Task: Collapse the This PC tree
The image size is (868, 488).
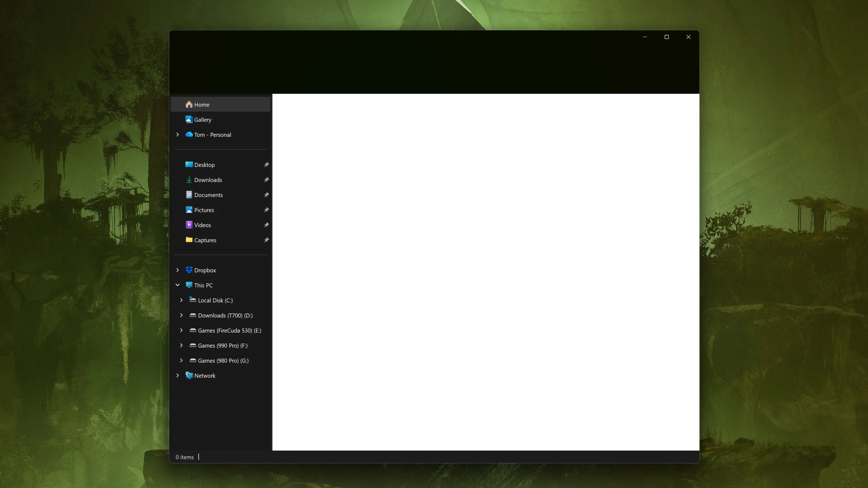Action: (x=177, y=285)
